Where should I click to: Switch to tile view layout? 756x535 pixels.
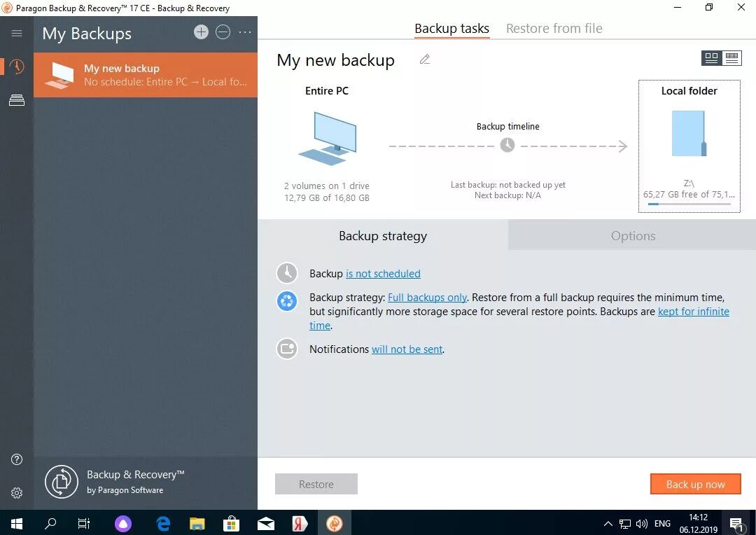711,58
